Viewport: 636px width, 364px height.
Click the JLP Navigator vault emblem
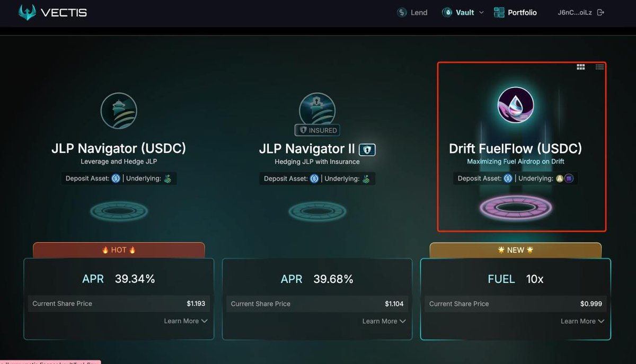click(119, 111)
